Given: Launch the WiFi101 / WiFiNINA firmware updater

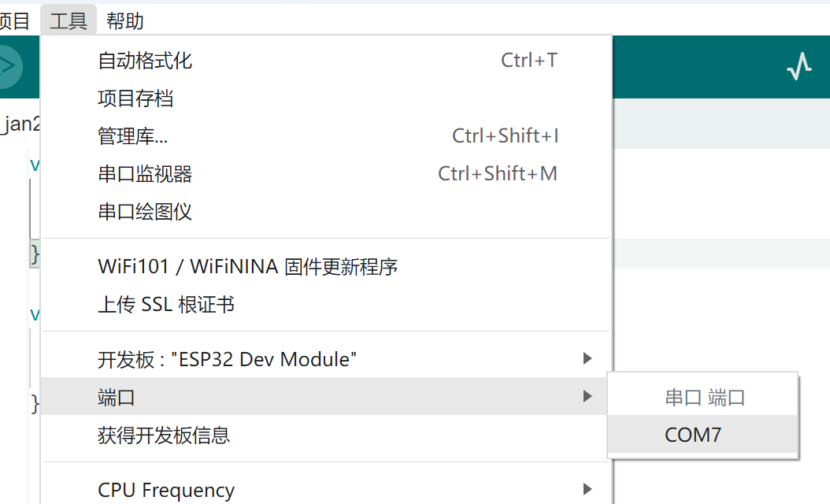Looking at the screenshot, I should [x=248, y=267].
